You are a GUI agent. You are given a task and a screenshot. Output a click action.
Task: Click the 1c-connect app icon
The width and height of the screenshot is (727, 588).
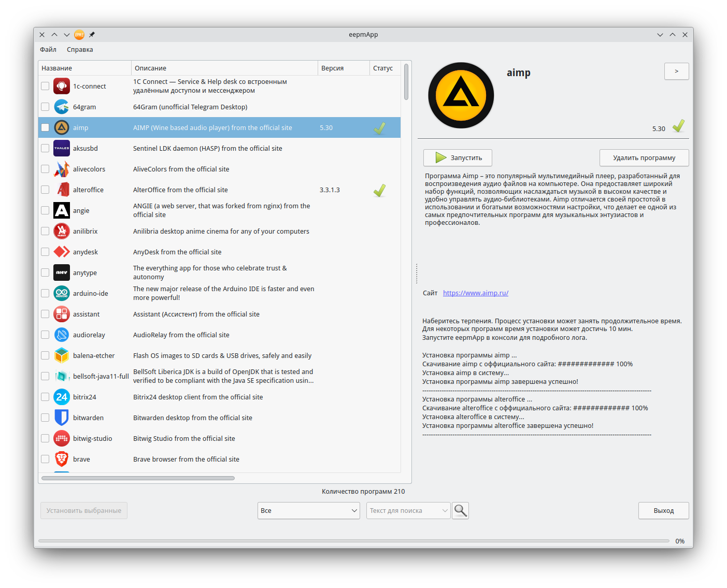(62, 86)
